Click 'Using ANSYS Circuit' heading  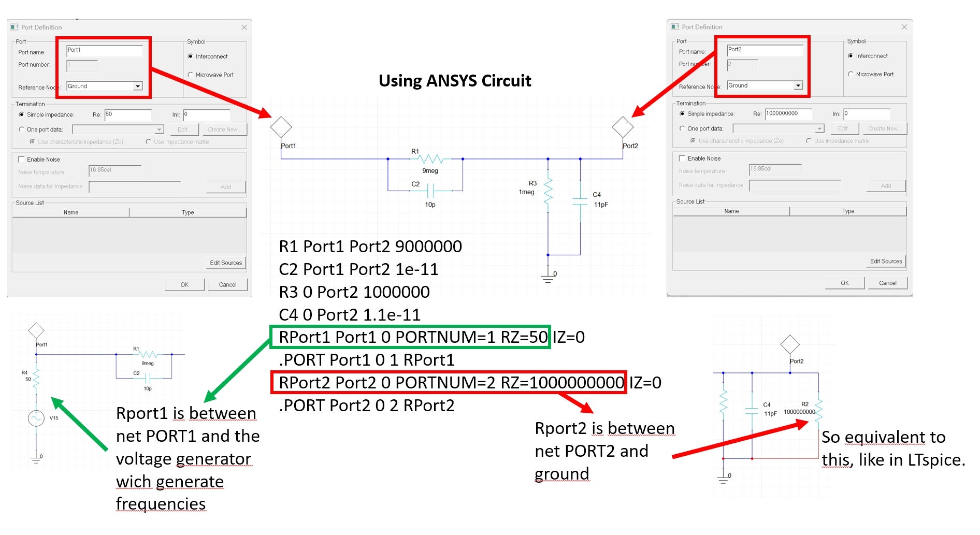455,81
